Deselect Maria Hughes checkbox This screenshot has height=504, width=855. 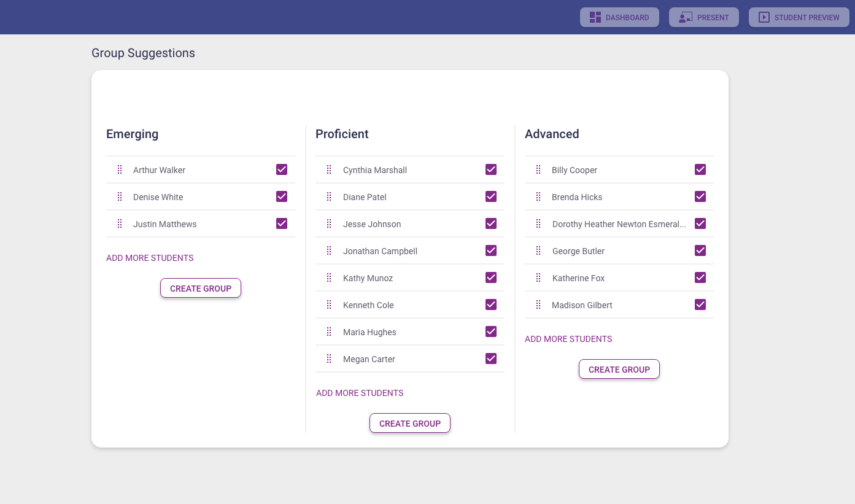491,331
